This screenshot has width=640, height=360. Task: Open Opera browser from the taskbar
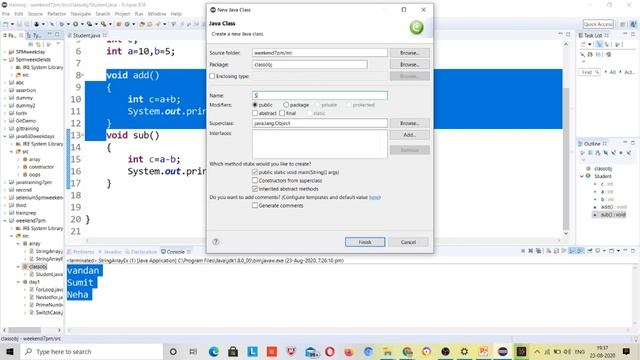click(330, 351)
